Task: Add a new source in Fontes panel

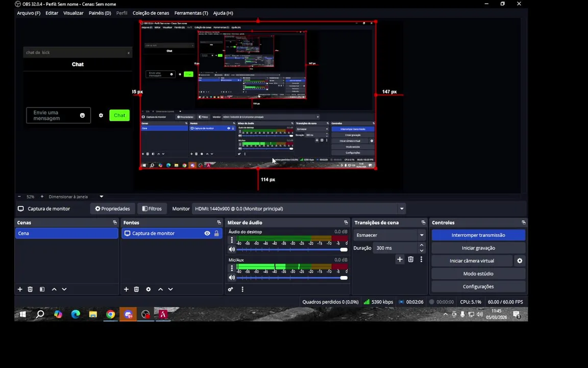Action: click(126, 289)
